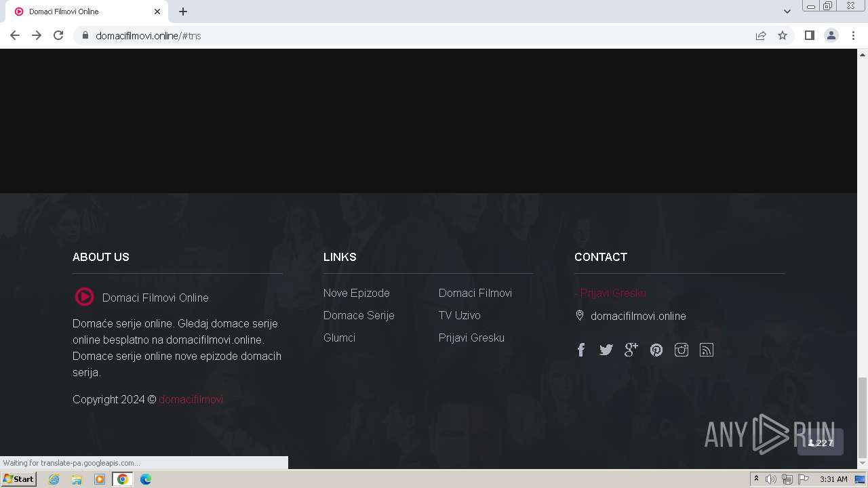
Task: Launch Microsoft Edge from the taskbar
Action: pyautogui.click(x=146, y=479)
